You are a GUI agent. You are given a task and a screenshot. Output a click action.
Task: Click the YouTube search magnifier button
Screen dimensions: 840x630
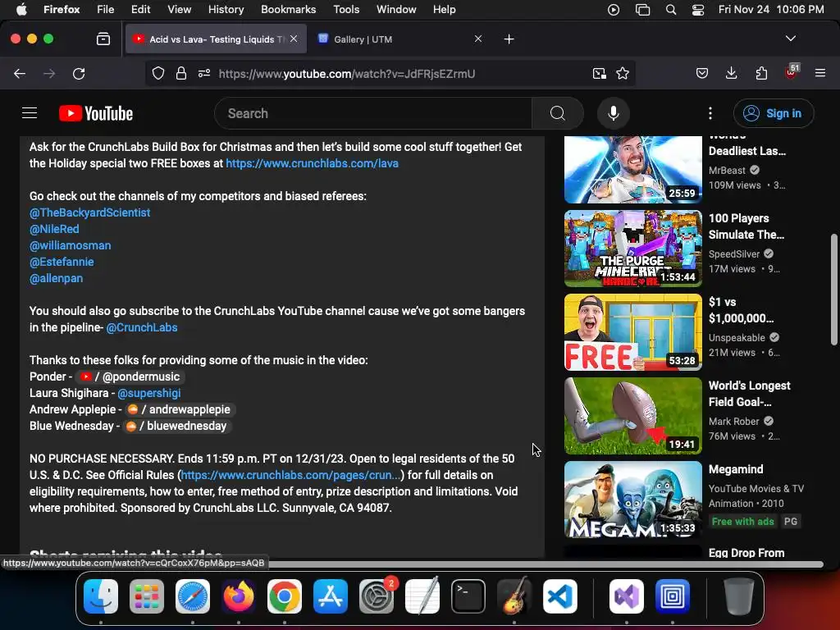(x=558, y=113)
